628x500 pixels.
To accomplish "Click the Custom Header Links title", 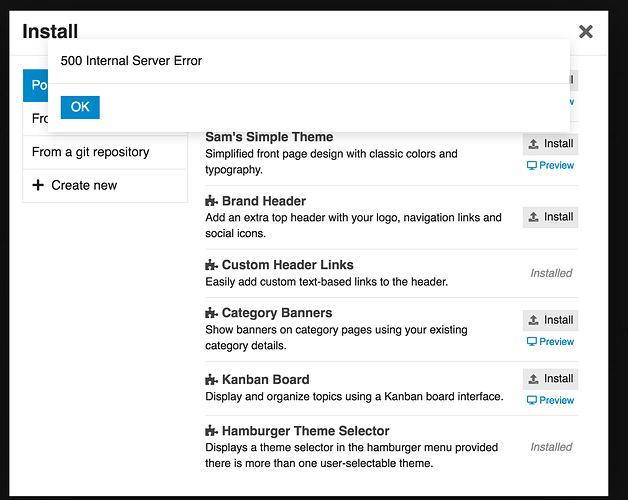I will point(288,265).
